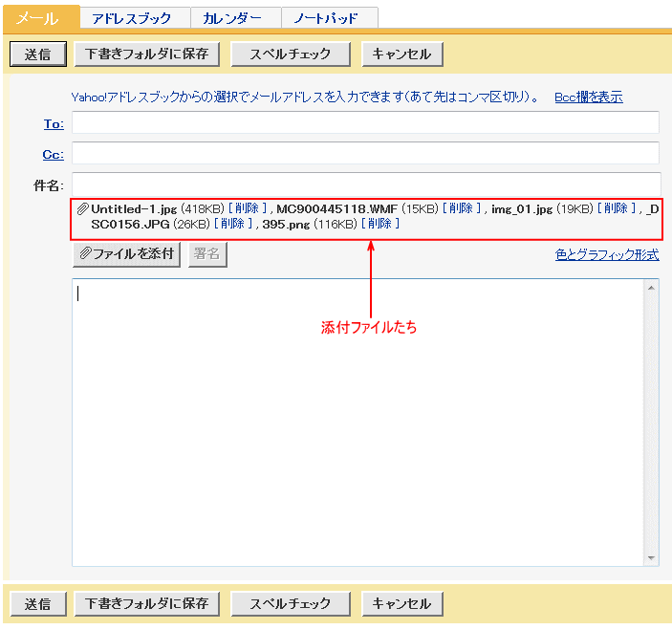Select the メール tab

pos(37,18)
